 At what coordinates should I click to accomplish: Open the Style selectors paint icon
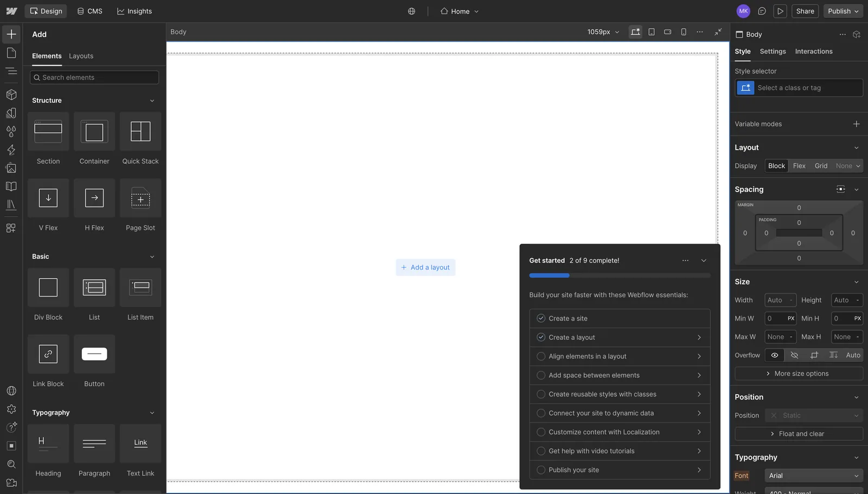pos(11,113)
